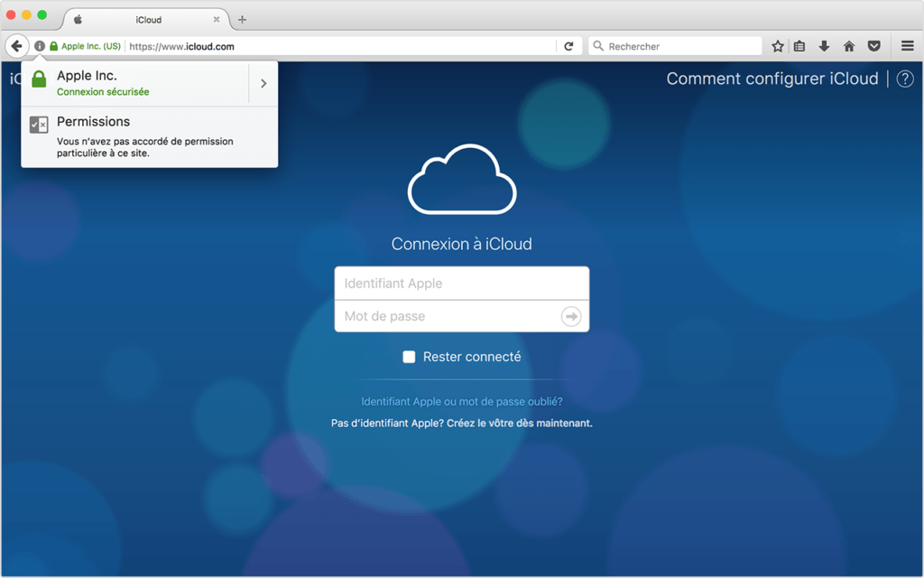The image size is (924, 578).
Task: Close the iCloud tab
Action: [217, 20]
